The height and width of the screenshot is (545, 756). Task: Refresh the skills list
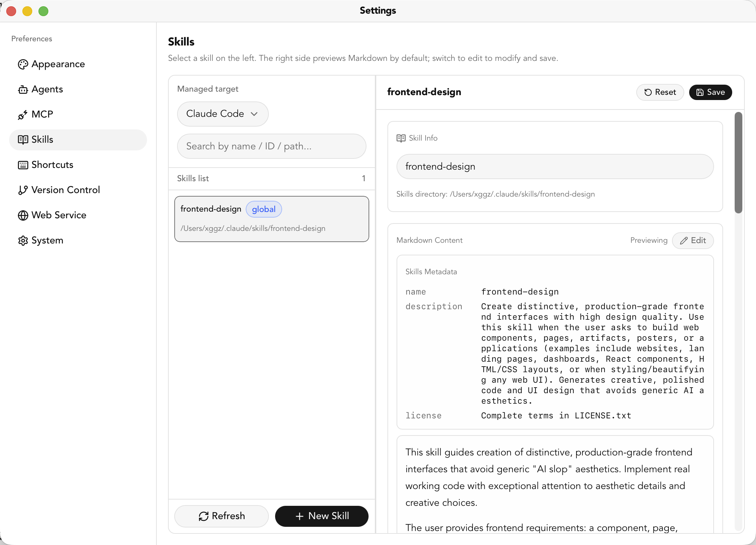point(221,516)
